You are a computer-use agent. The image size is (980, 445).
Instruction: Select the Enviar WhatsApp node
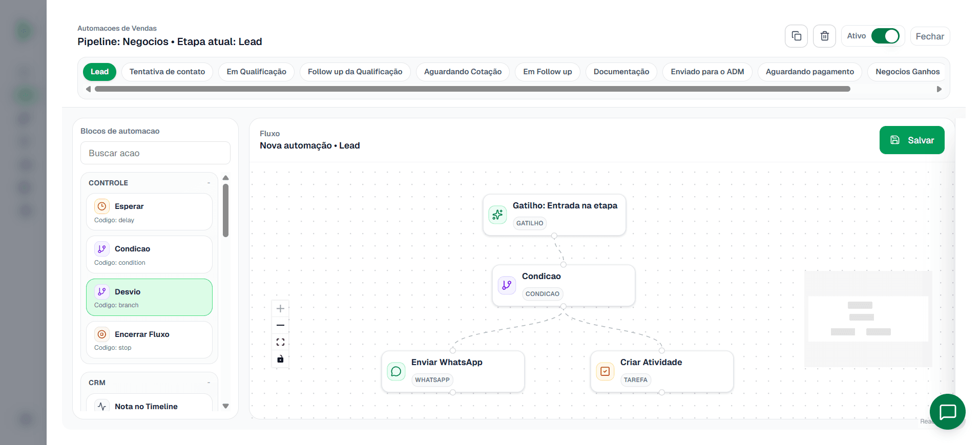tap(453, 371)
